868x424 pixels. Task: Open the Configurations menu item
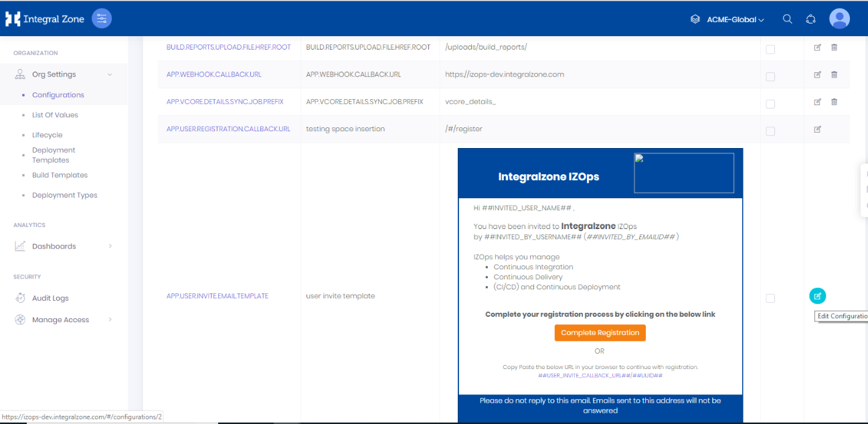pos(58,95)
